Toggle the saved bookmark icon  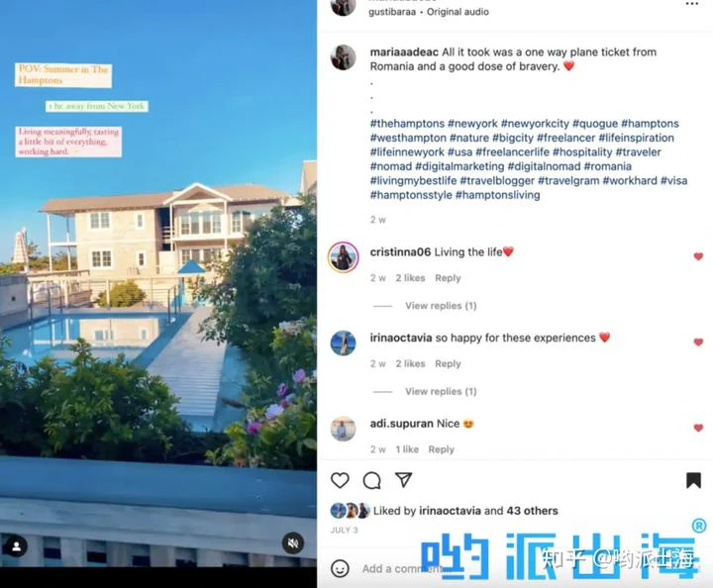click(693, 480)
